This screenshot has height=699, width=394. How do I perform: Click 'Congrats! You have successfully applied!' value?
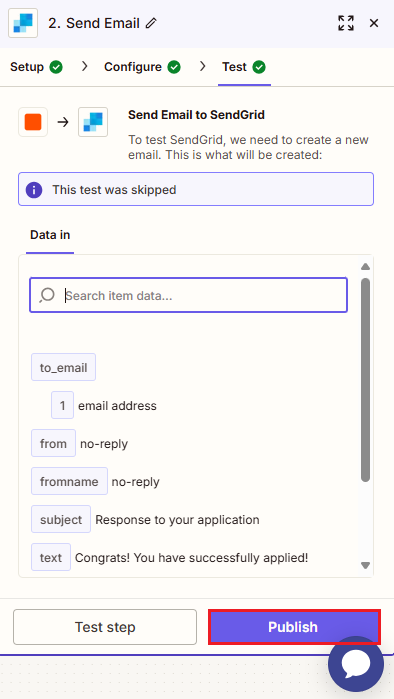(x=192, y=558)
